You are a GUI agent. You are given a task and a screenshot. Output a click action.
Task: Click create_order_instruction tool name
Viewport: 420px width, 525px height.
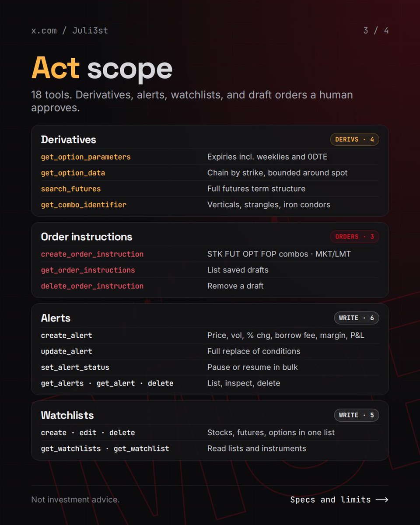92,254
